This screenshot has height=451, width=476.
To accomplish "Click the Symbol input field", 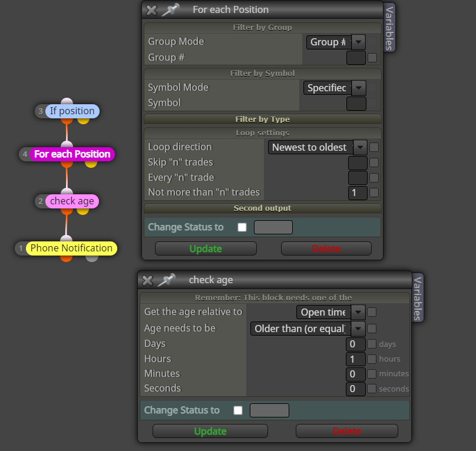I will [x=356, y=104].
